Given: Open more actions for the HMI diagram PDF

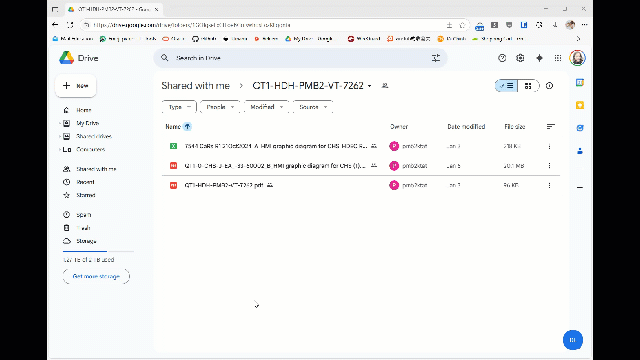Looking at the screenshot, I should [x=549, y=166].
